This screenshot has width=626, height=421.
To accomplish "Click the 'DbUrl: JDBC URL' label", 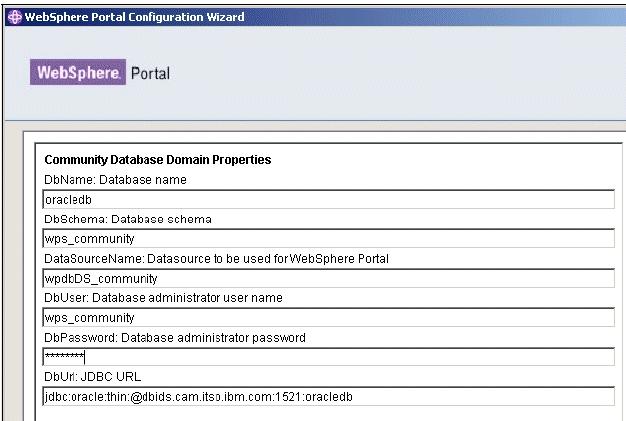I will [93, 377].
